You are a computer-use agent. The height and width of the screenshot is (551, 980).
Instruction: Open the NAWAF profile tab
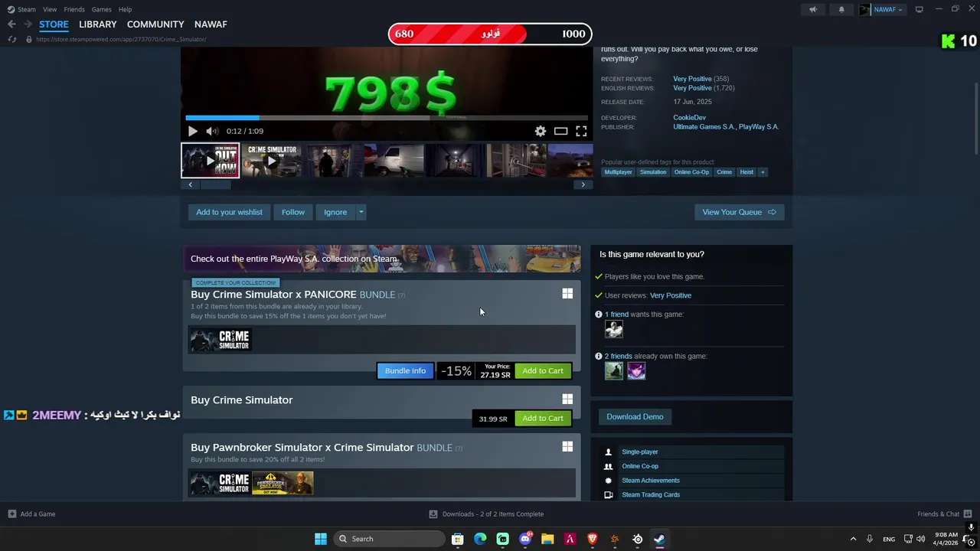click(x=211, y=24)
